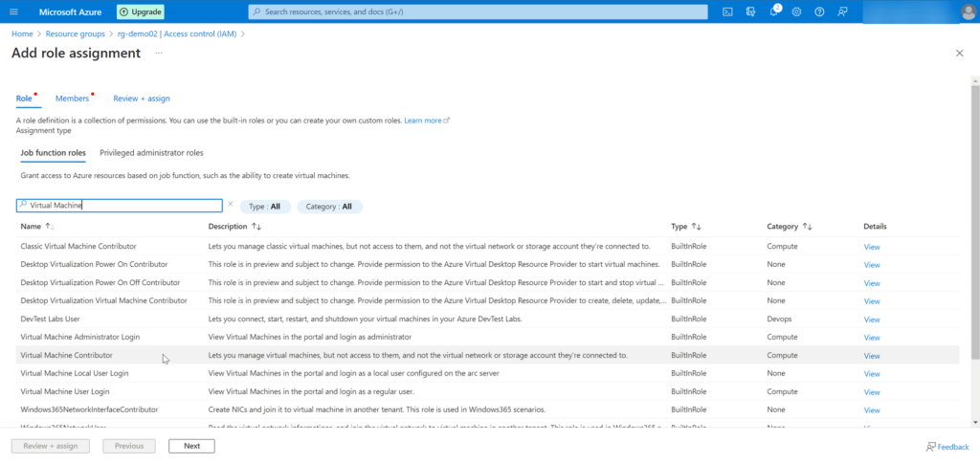Switch to the Review + assign tab

click(x=142, y=99)
